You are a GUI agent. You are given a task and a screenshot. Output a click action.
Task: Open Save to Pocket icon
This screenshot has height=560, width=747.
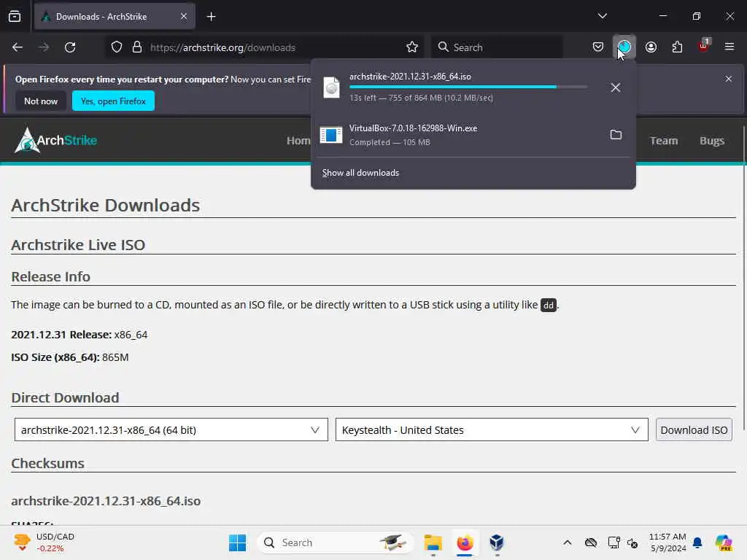[x=598, y=47]
